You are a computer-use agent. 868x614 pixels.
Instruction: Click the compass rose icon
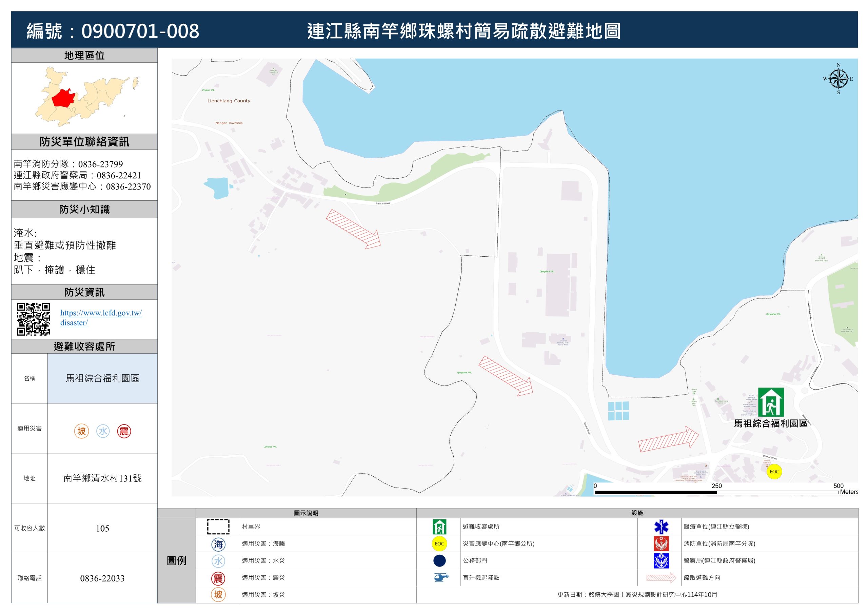point(838,79)
